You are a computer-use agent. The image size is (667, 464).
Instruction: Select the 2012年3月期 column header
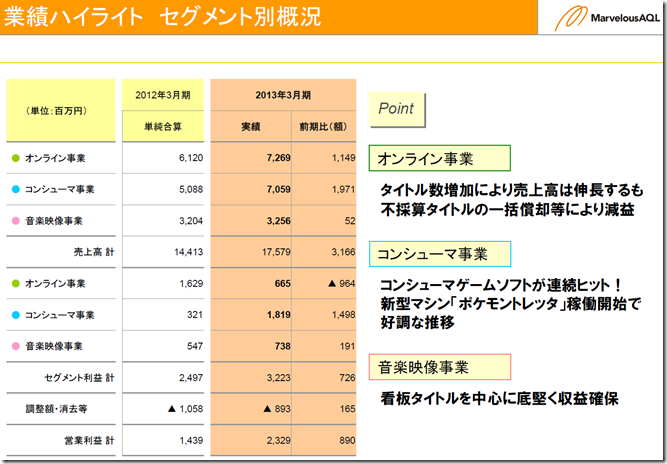[163, 95]
